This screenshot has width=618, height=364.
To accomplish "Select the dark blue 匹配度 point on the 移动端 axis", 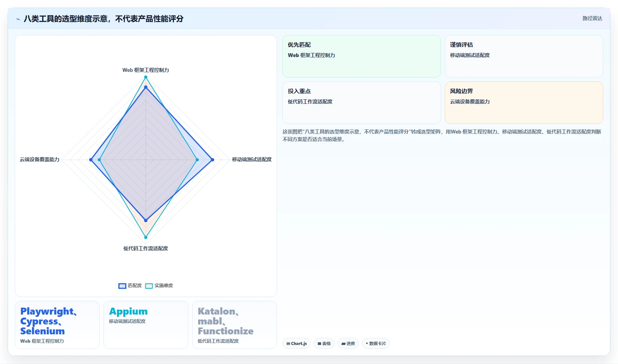I will (212, 160).
